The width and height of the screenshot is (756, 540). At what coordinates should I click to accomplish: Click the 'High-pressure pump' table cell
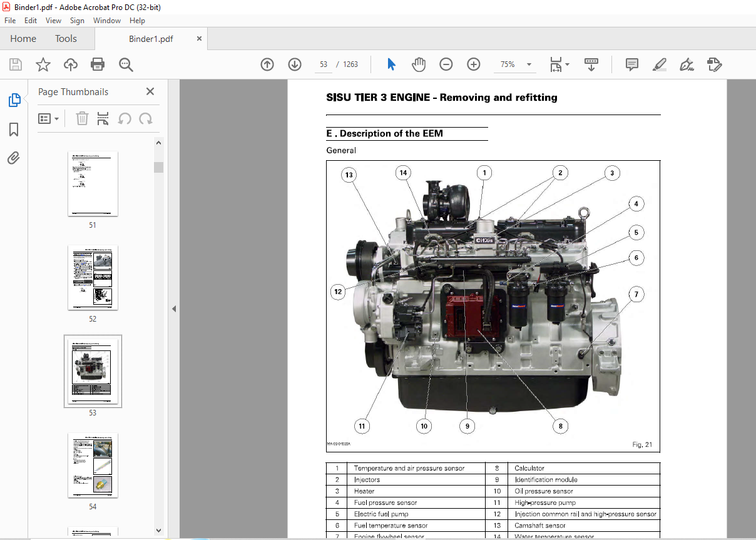click(545, 502)
